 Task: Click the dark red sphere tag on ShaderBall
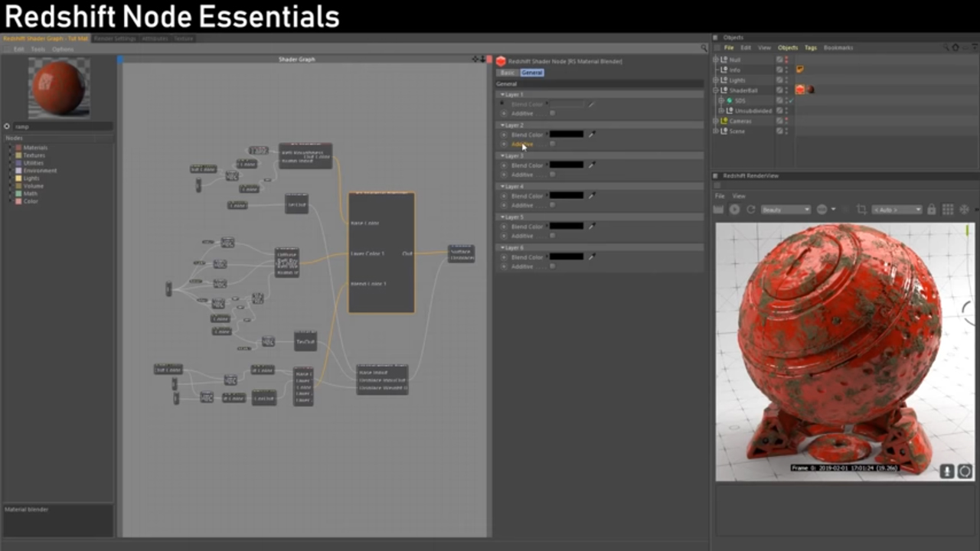point(809,90)
